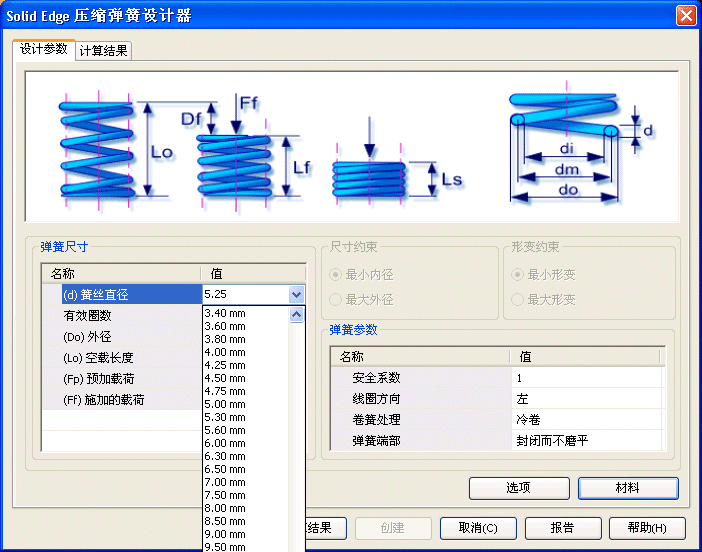Close the spring designer dialog
702x552 pixels.
(x=685, y=16)
